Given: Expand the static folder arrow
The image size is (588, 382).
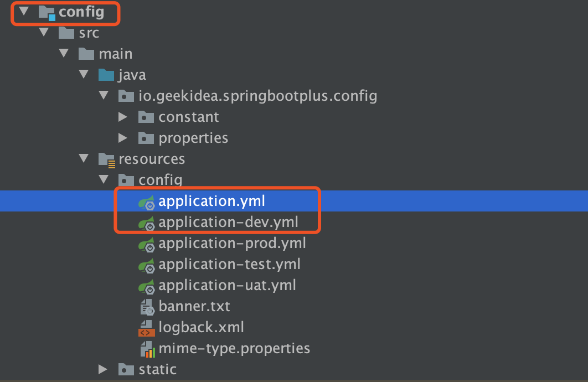Looking at the screenshot, I should pos(104,369).
